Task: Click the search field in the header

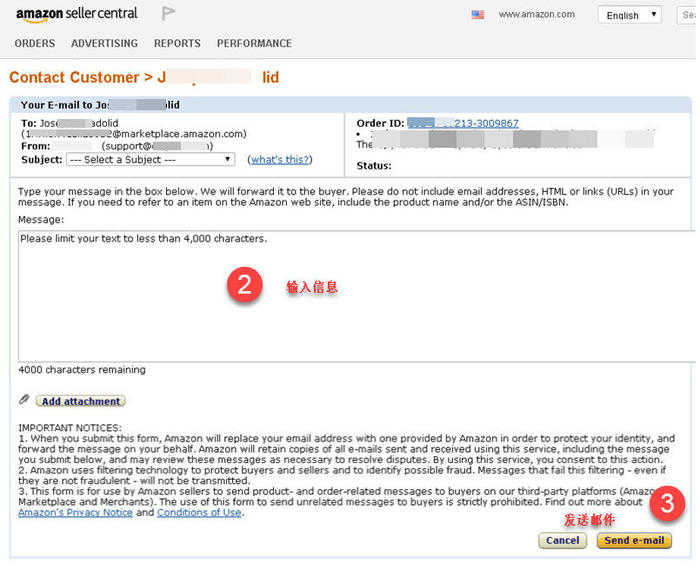Action: (x=688, y=15)
